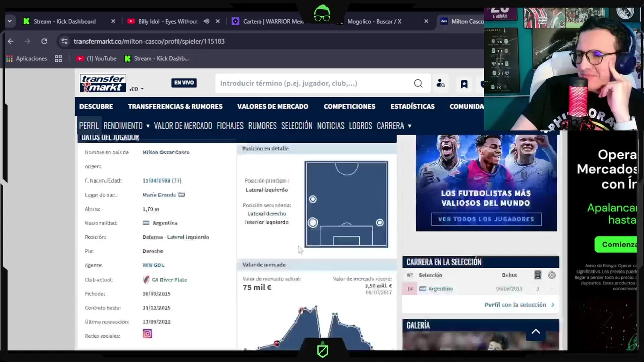This screenshot has width=644, height=362.
Task: Click the left midfield position marker on pitch
Action: click(313, 199)
